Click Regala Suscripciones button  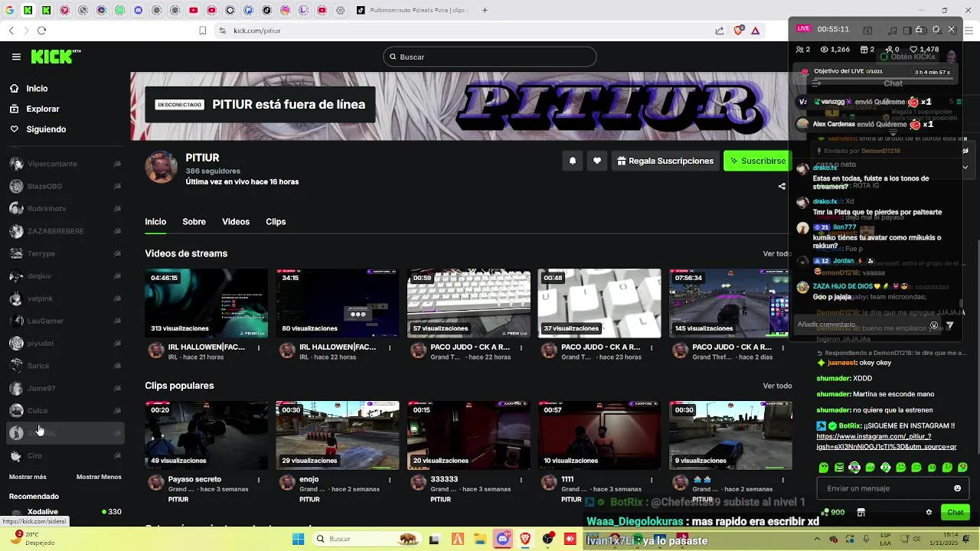coord(665,161)
